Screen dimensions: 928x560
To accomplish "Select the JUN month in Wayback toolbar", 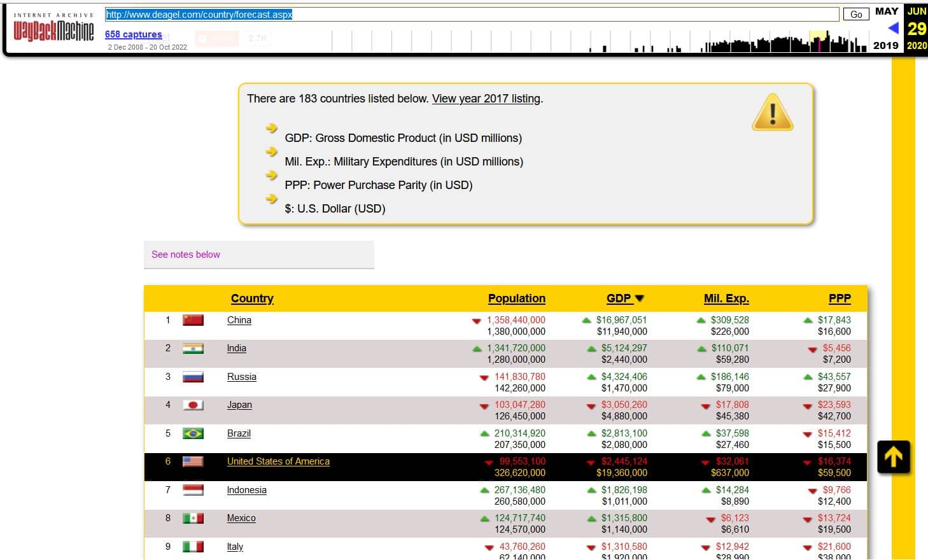I will [x=917, y=11].
